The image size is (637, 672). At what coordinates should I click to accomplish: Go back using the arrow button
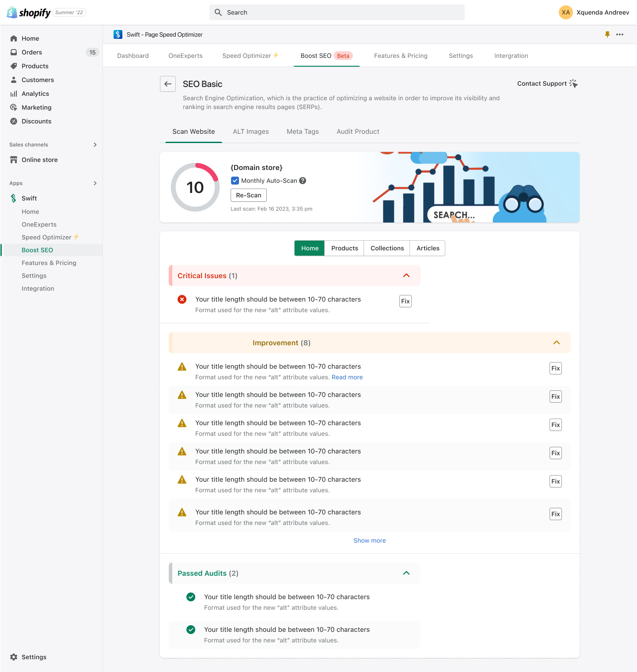click(168, 84)
